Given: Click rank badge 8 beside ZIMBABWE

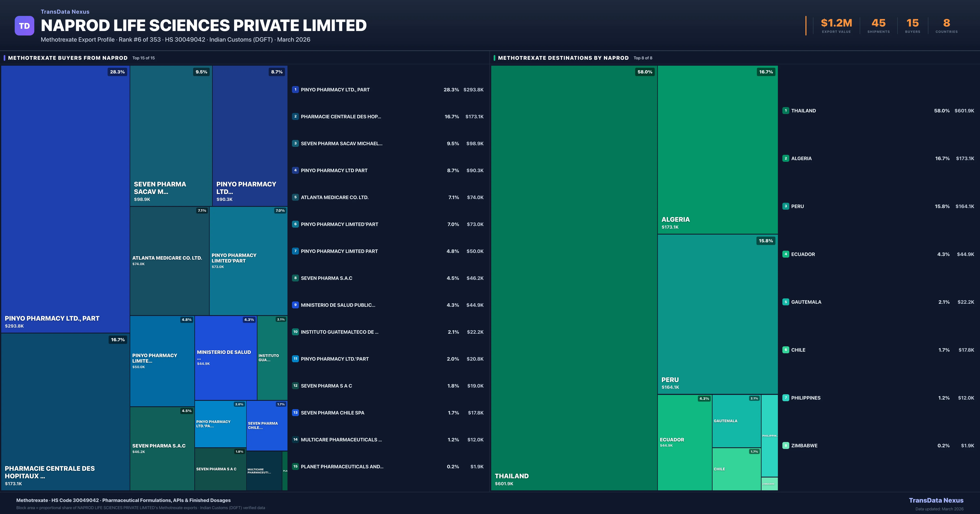Looking at the screenshot, I should pyautogui.click(x=786, y=445).
